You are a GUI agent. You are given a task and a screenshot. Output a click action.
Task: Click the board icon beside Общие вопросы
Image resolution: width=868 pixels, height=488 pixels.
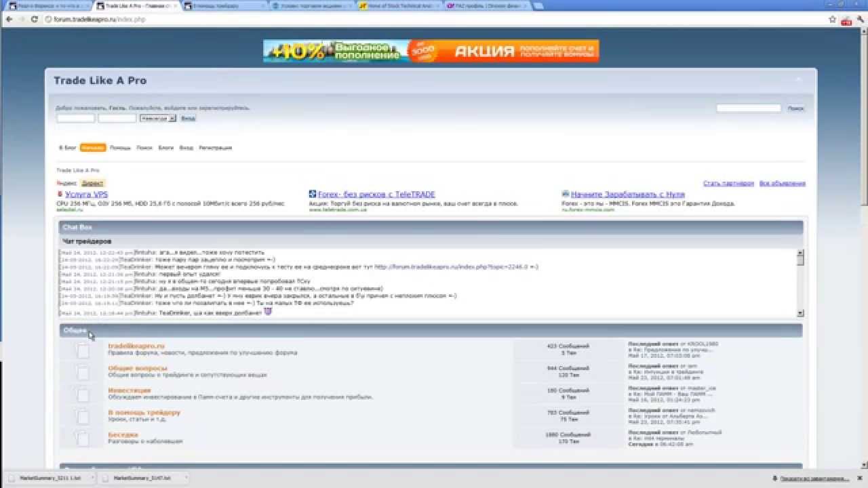click(x=82, y=373)
